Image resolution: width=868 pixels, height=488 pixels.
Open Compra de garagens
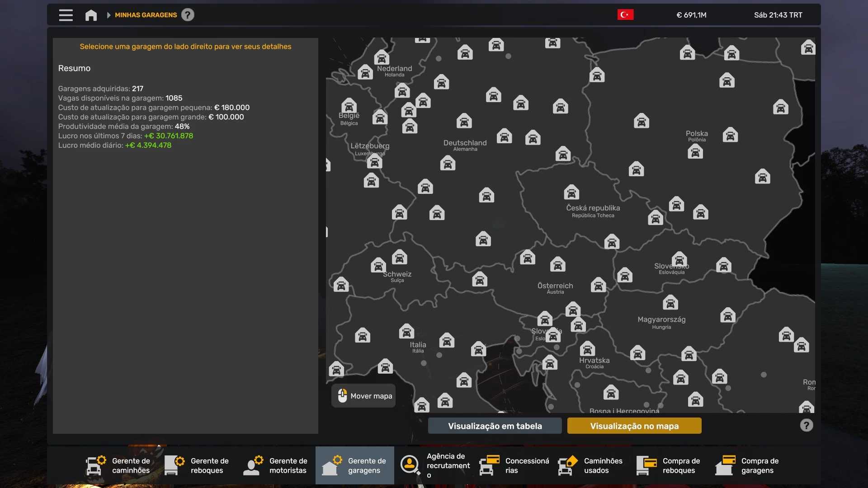point(748,465)
